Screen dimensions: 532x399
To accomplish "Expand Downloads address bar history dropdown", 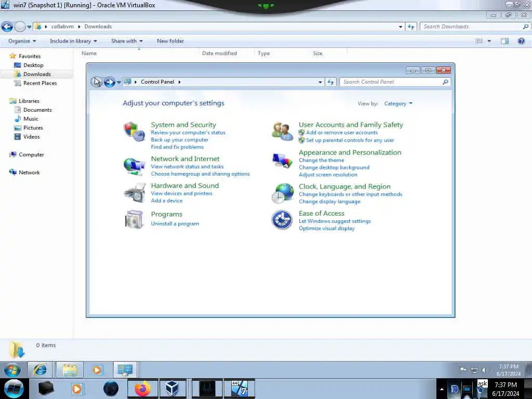I will click(x=401, y=26).
